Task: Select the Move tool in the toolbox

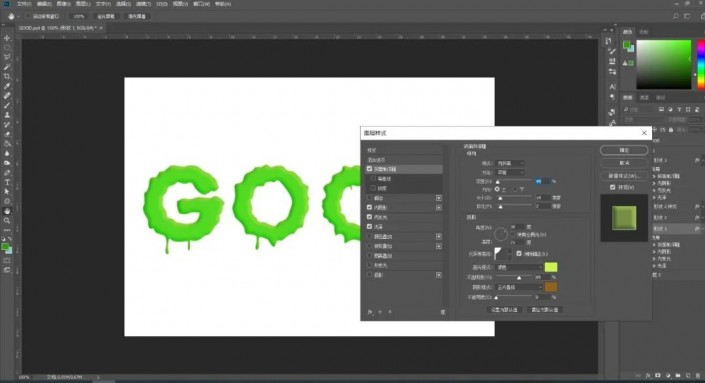Action: [x=7, y=38]
